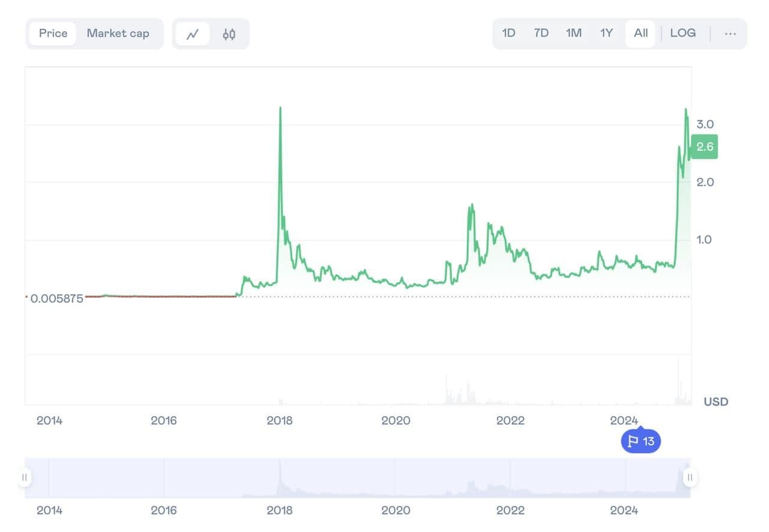Click the flag annotation badge showing 13
The width and height of the screenshot is (769, 532).
[x=640, y=441]
